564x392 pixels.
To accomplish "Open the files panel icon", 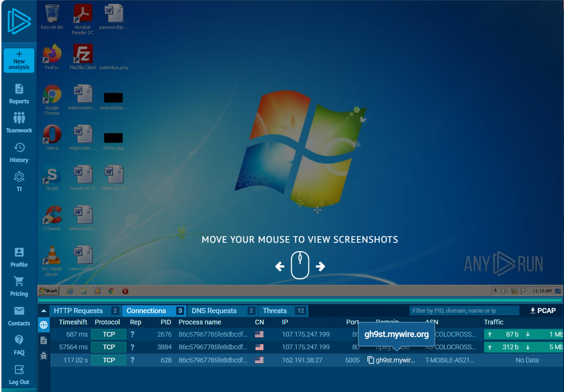I will (x=44, y=340).
